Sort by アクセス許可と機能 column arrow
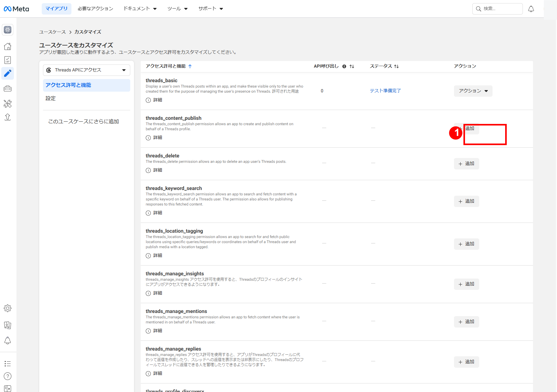The height and width of the screenshot is (392, 557). pos(190,66)
